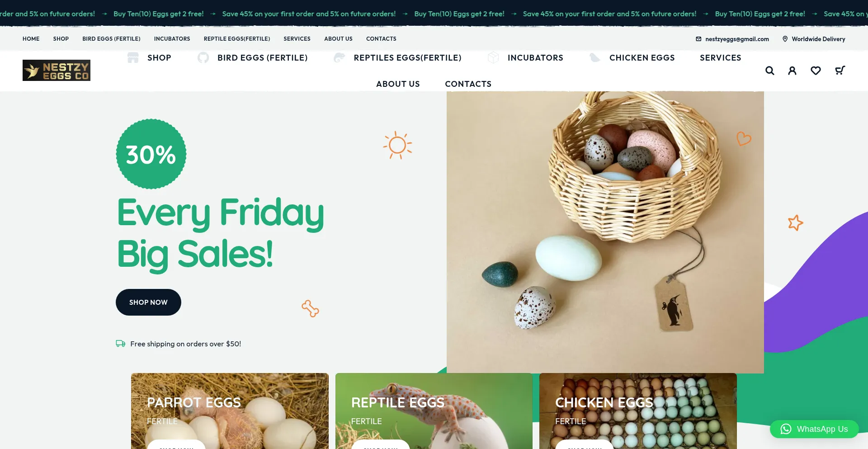Image resolution: width=868 pixels, height=449 pixels.
Task: Open the user account icon
Action: [x=792, y=71]
